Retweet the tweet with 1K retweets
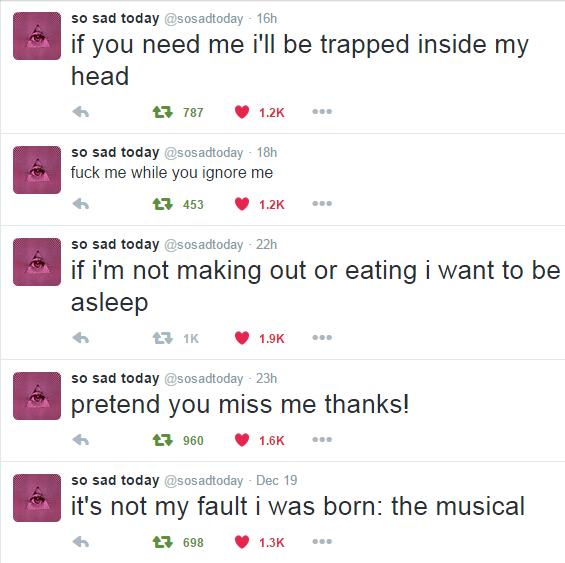This screenshot has width=565, height=563. click(x=163, y=338)
